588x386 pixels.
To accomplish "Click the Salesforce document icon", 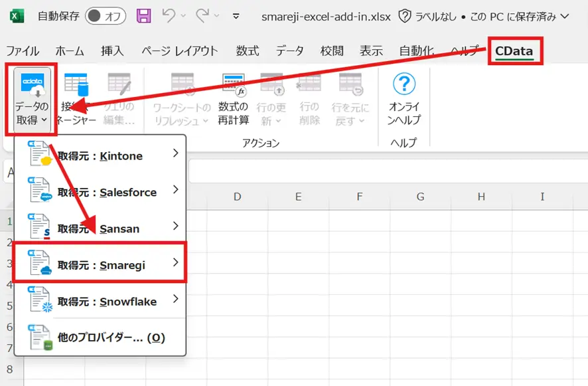I will (x=40, y=189).
